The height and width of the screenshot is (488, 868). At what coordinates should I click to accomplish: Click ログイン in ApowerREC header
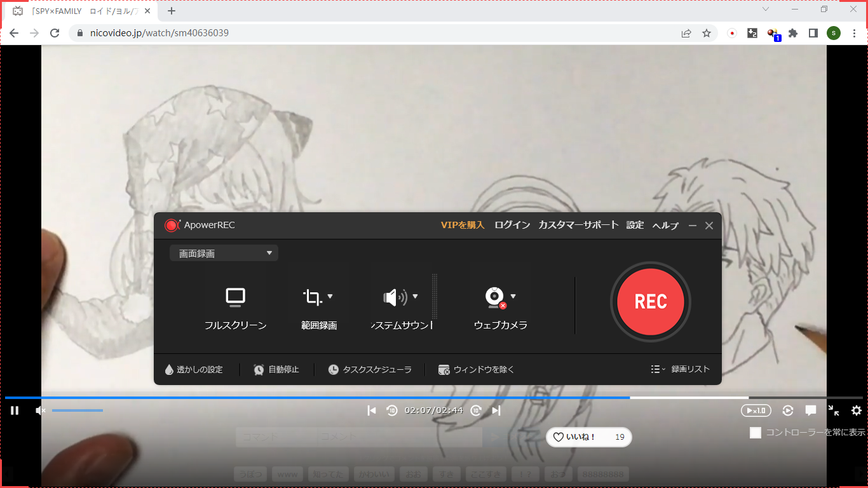pyautogui.click(x=512, y=225)
